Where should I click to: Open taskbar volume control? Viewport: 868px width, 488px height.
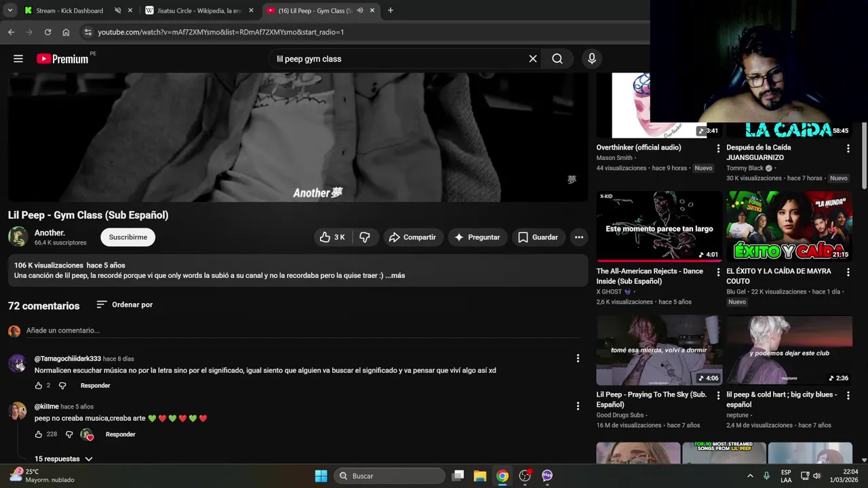tap(816, 476)
